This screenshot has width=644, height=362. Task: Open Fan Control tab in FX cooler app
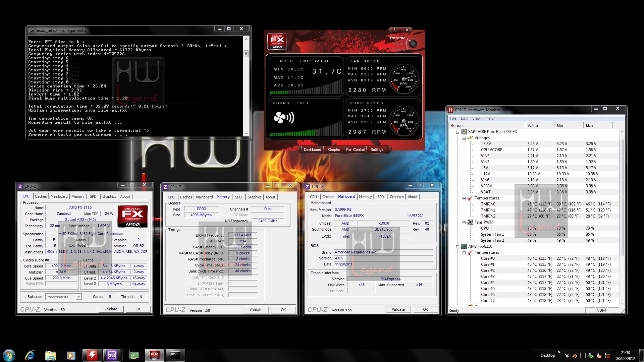(355, 150)
